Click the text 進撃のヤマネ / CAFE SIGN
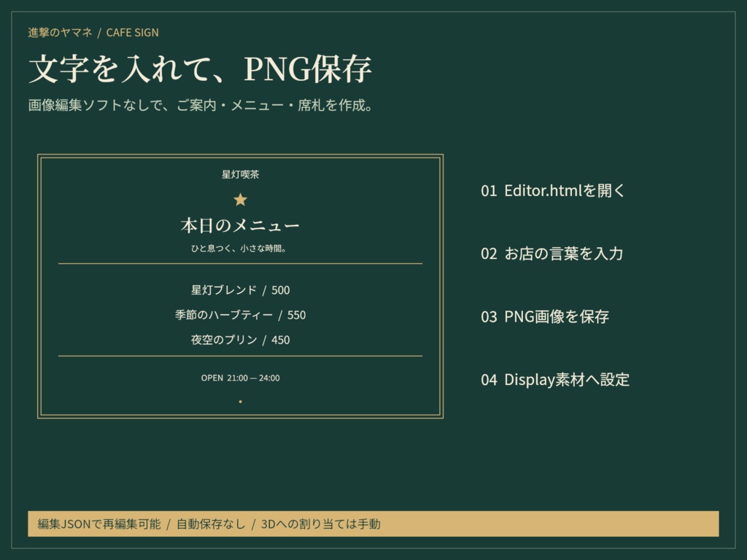Screen dimensions: 747x560 click(93, 32)
